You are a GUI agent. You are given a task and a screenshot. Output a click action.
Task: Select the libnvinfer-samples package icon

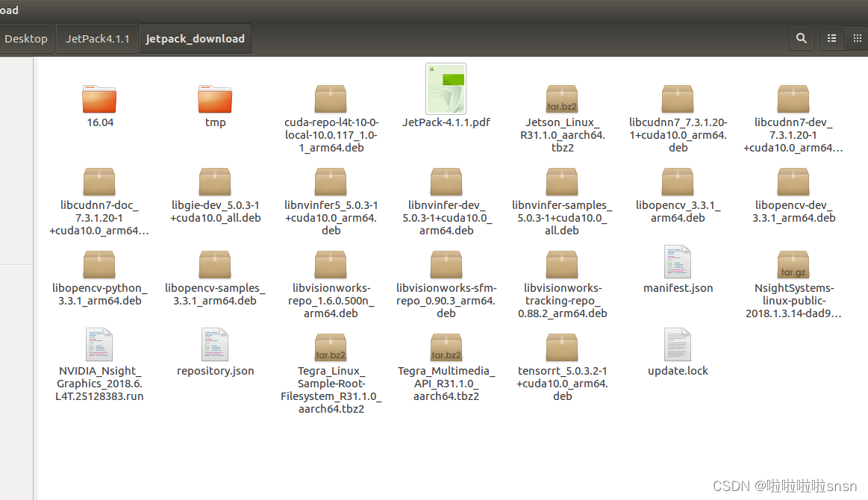click(x=562, y=182)
